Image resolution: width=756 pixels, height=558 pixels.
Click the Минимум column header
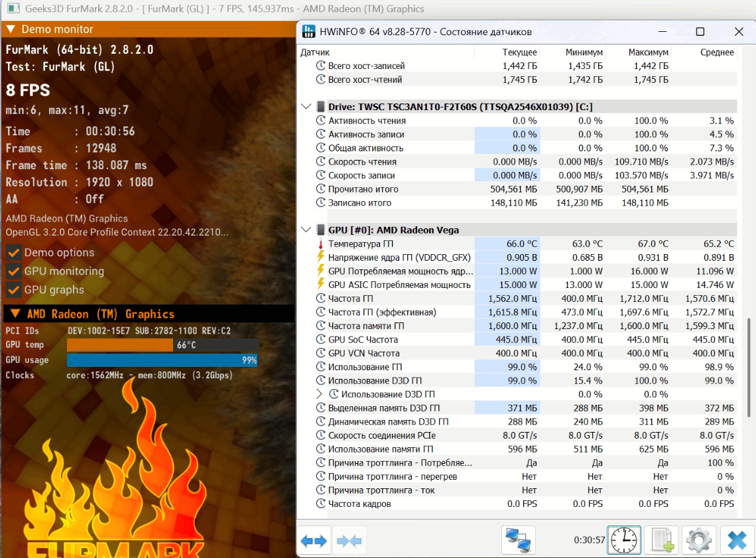click(x=584, y=52)
